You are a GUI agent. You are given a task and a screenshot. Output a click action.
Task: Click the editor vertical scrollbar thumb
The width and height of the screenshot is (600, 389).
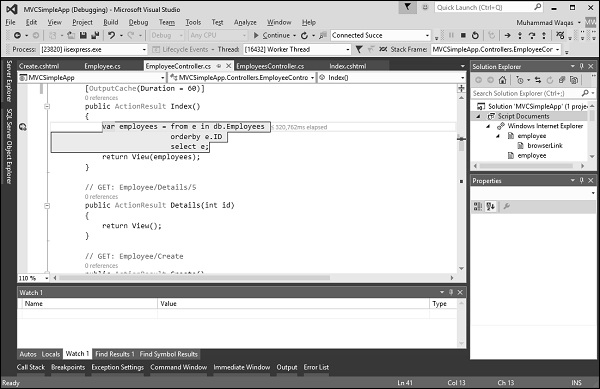click(x=461, y=144)
